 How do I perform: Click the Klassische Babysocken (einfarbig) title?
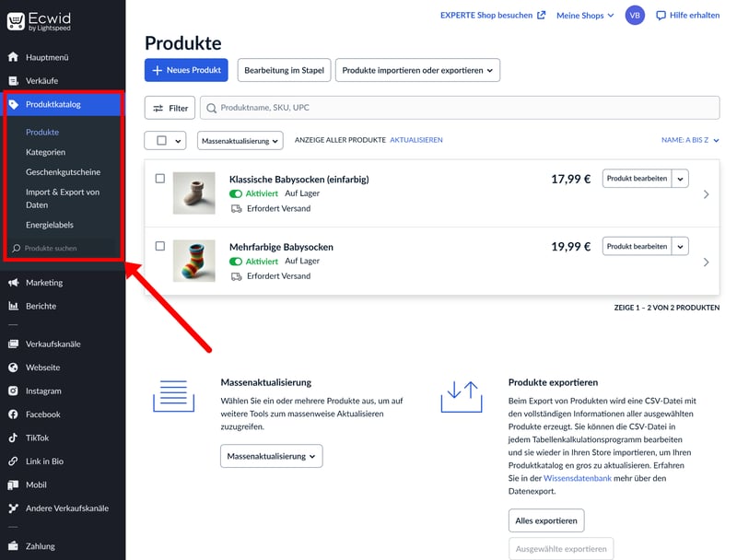pyautogui.click(x=298, y=179)
